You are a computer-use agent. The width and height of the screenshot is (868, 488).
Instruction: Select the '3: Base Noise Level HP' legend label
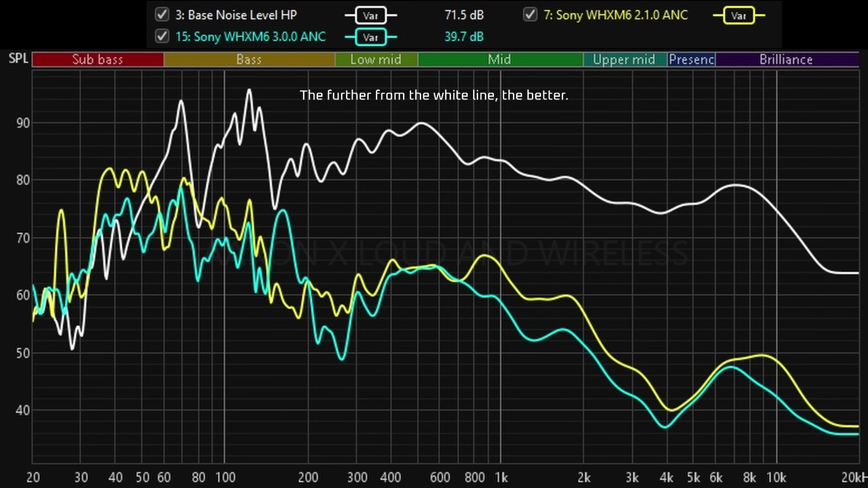[236, 15]
